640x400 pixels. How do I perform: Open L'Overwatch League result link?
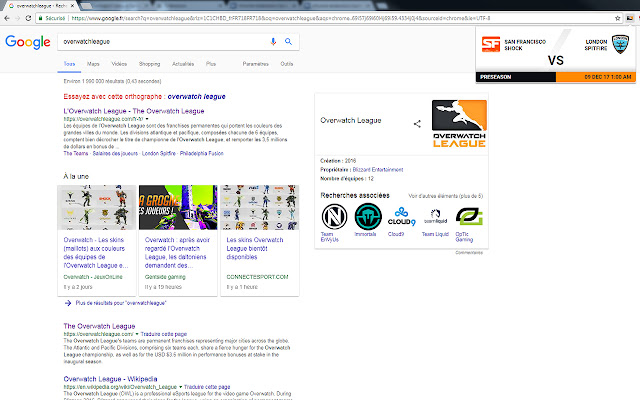134,111
